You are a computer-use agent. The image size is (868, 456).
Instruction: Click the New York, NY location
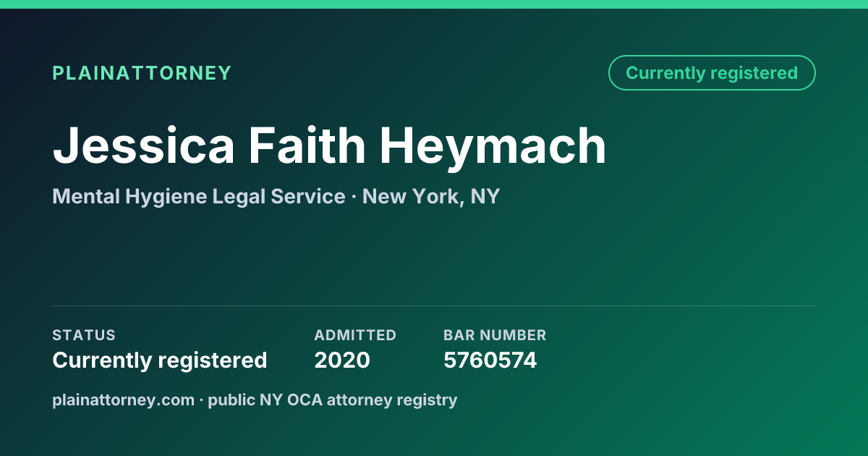(x=431, y=197)
